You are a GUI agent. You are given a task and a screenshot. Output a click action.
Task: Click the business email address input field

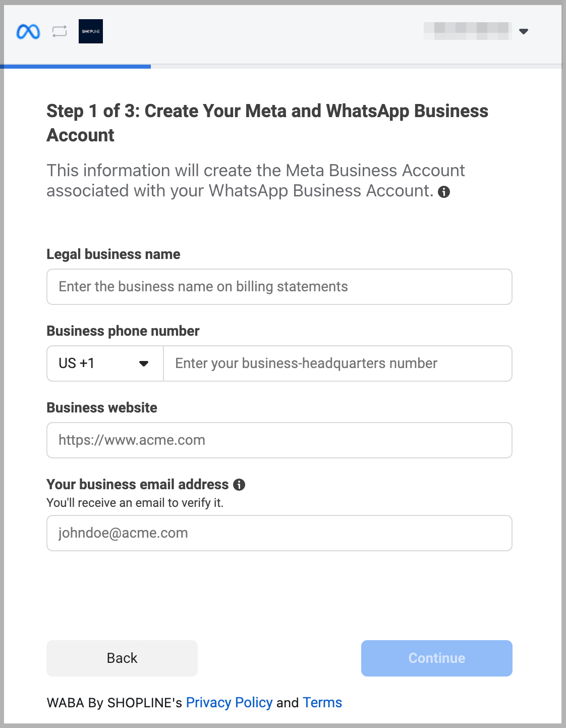point(279,533)
